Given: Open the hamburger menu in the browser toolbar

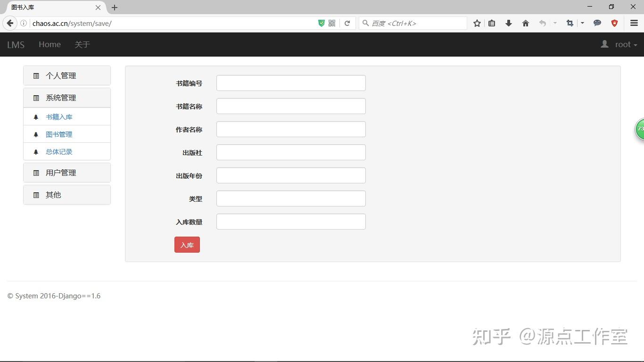Looking at the screenshot, I should click(633, 23).
